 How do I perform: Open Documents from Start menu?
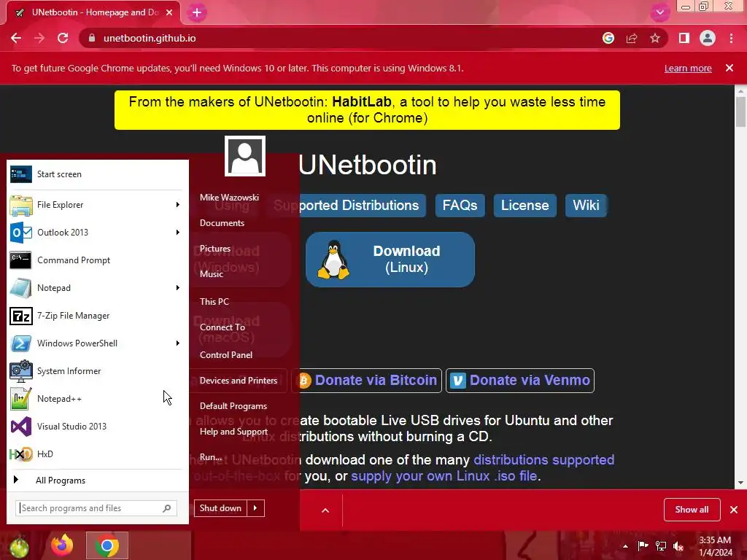tap(222, 223)
